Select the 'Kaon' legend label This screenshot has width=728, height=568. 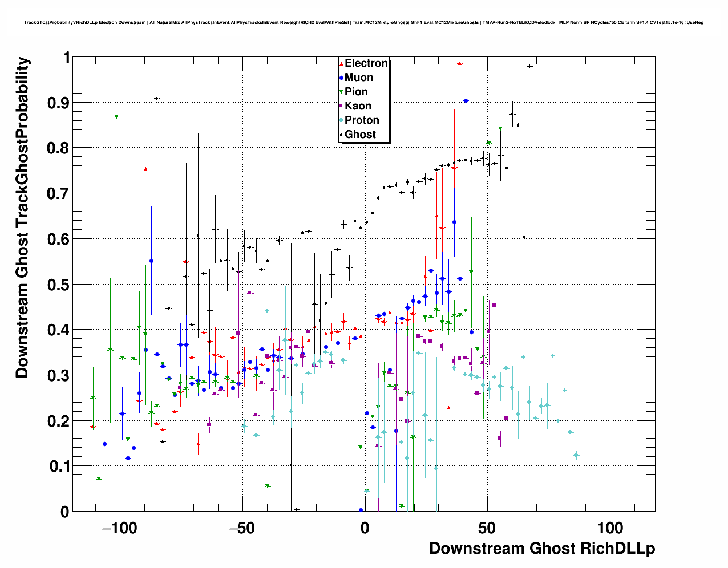pos(358,106)
